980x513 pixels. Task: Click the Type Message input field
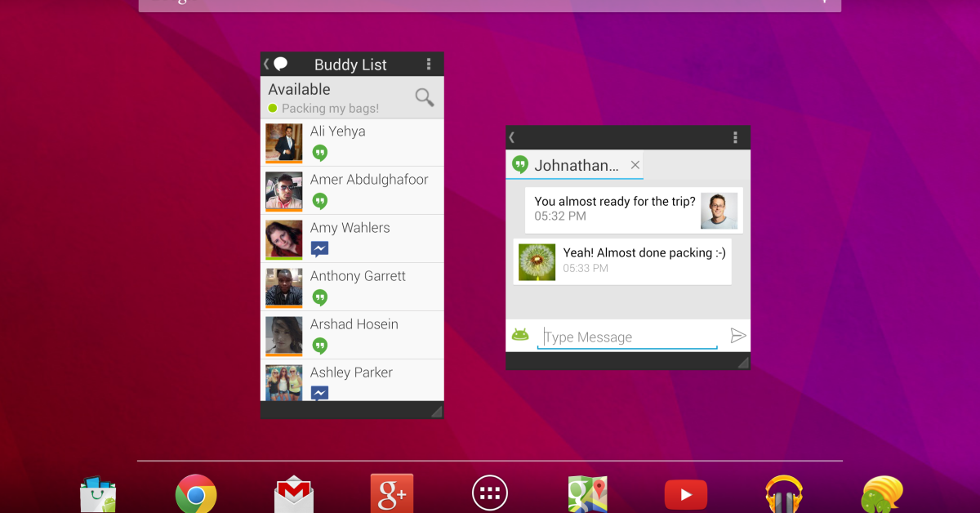pyautogui.click(x=627, y=337)
